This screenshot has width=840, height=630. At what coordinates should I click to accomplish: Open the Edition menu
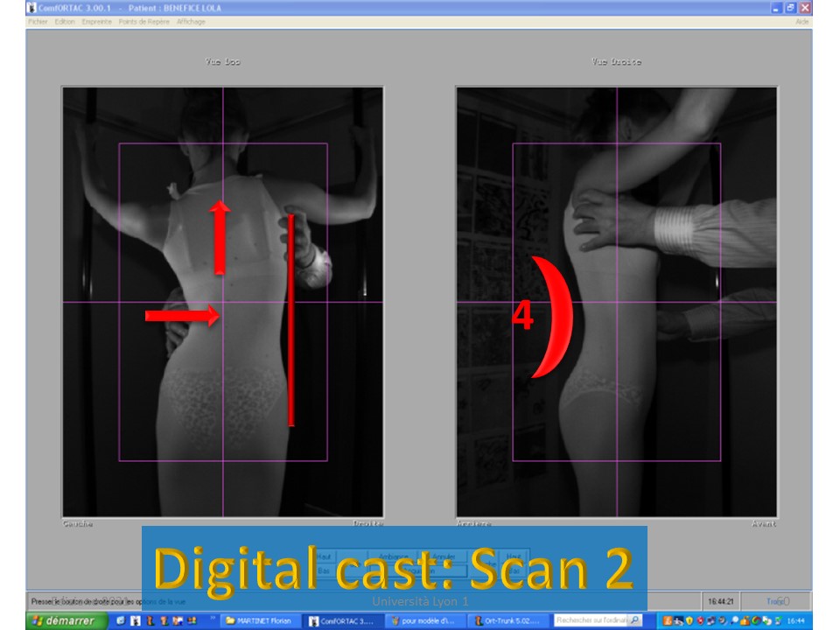65,22
